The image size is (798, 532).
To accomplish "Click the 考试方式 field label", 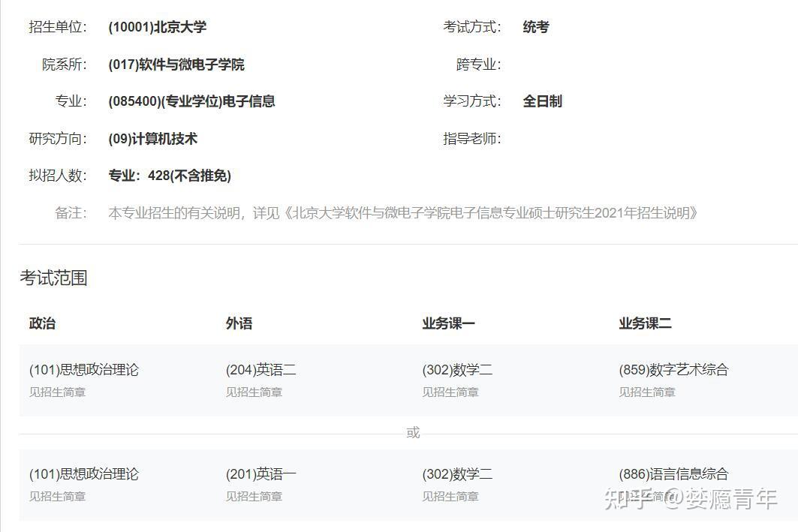I will pyautogui.click(x=471, y=27).
